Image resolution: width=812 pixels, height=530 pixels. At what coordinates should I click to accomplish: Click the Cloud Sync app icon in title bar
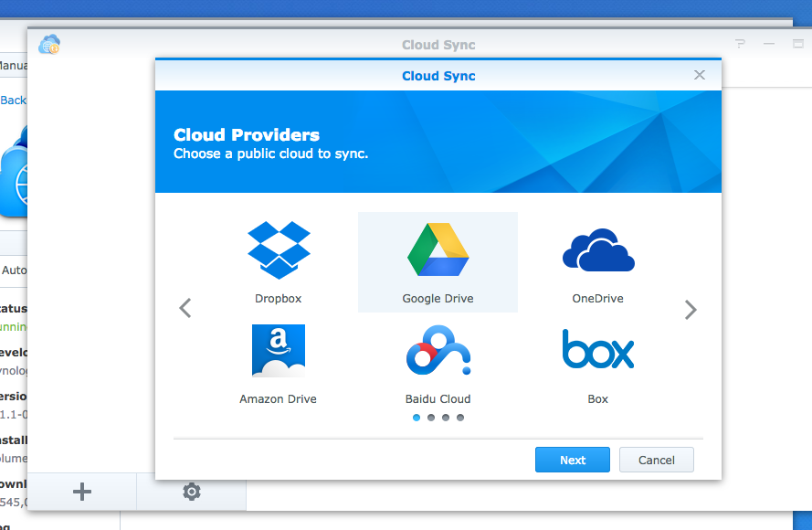click(49, 44)
